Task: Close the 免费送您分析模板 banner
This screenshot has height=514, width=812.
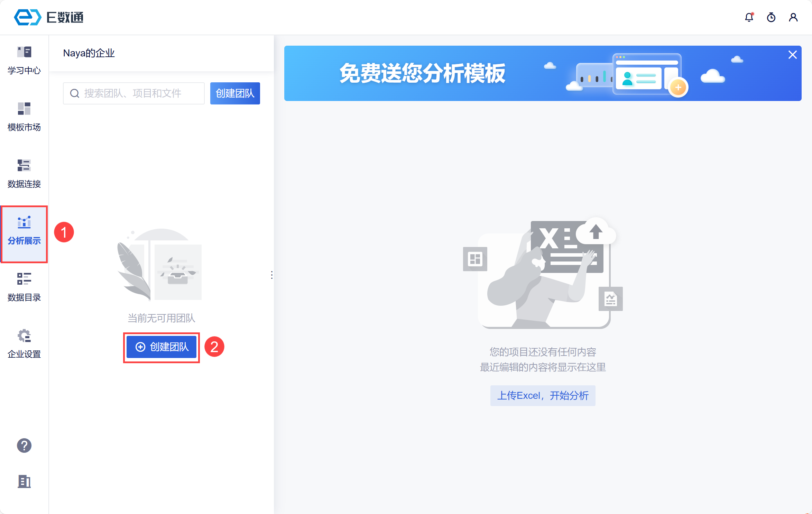Action: 792,55
